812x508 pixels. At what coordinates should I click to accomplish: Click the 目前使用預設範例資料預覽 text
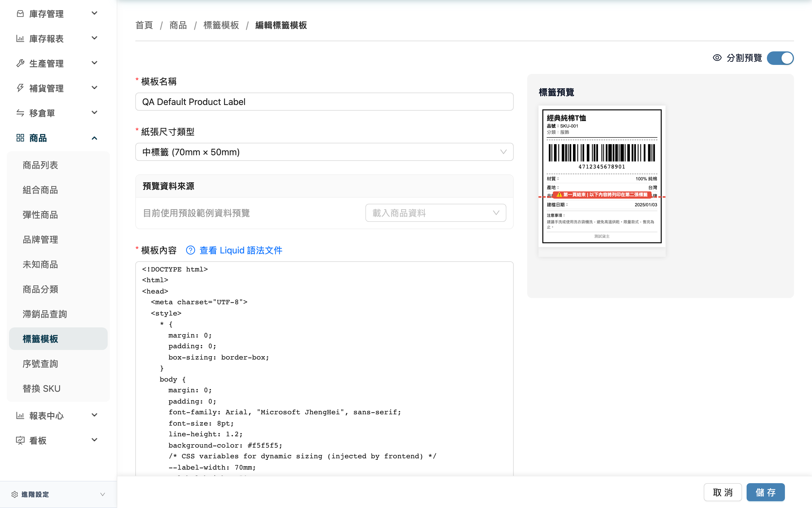coord(196,213)
